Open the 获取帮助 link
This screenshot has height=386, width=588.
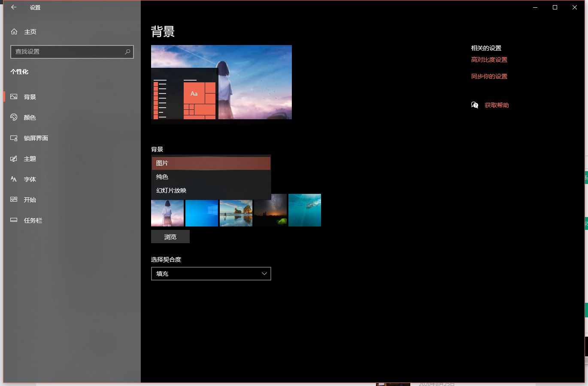[x=497, y=105]
